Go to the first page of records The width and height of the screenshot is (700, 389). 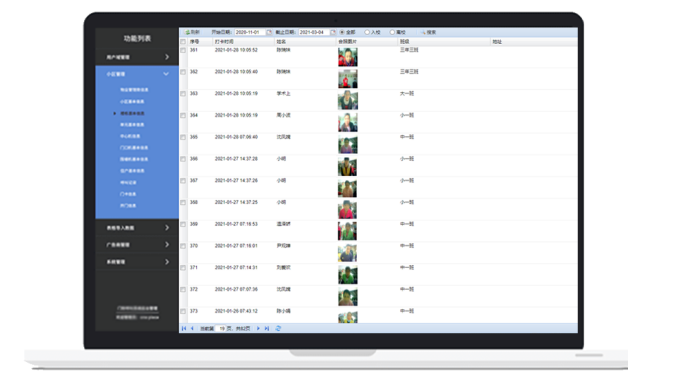(183, 328)
